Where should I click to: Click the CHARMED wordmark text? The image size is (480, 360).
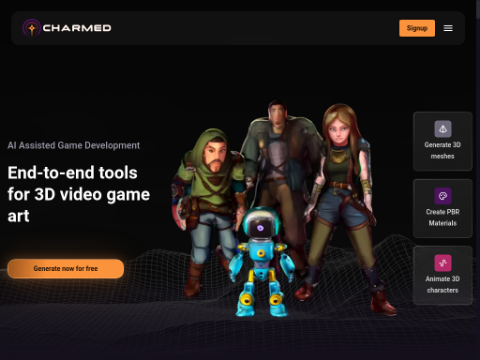pos(77,28)
